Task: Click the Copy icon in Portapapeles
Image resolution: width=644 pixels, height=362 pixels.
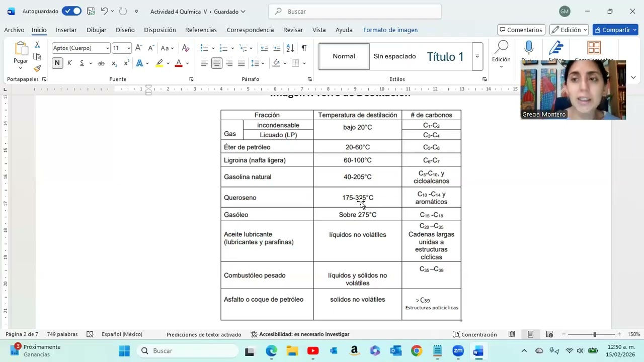Action: click(x=37, y=57)
